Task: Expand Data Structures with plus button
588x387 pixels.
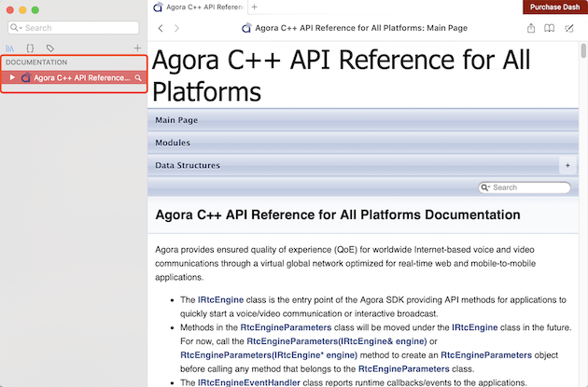Action: pyautogui.click(x=567, y=165)
